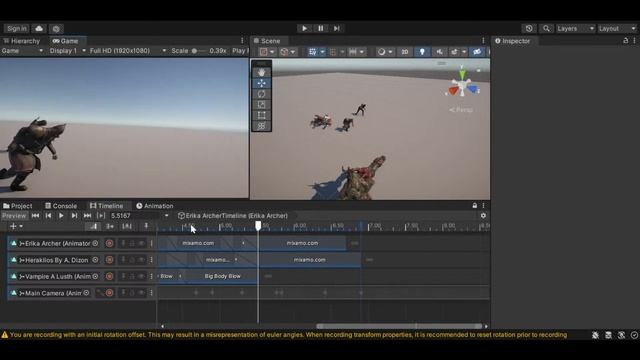
Task: Switch to the Project tab
Action: [18, 206]
